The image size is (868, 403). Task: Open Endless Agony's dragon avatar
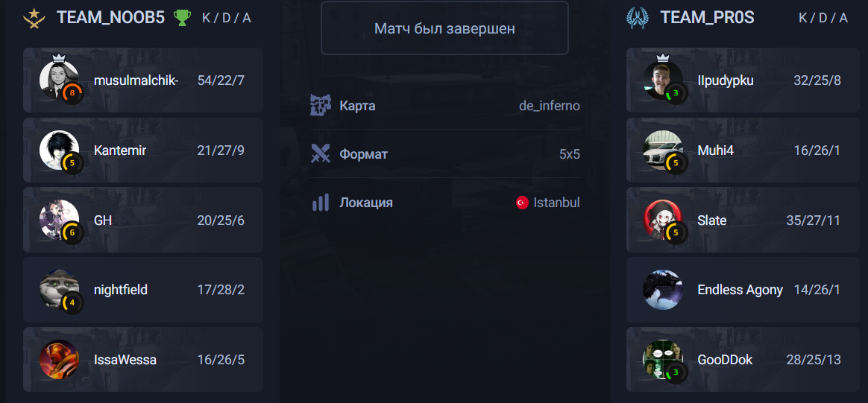tap(662, 290)
